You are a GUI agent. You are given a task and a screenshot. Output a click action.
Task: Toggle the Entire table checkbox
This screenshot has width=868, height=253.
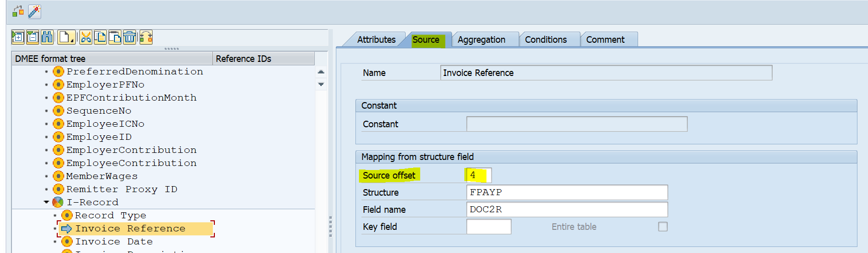(663, 227)
